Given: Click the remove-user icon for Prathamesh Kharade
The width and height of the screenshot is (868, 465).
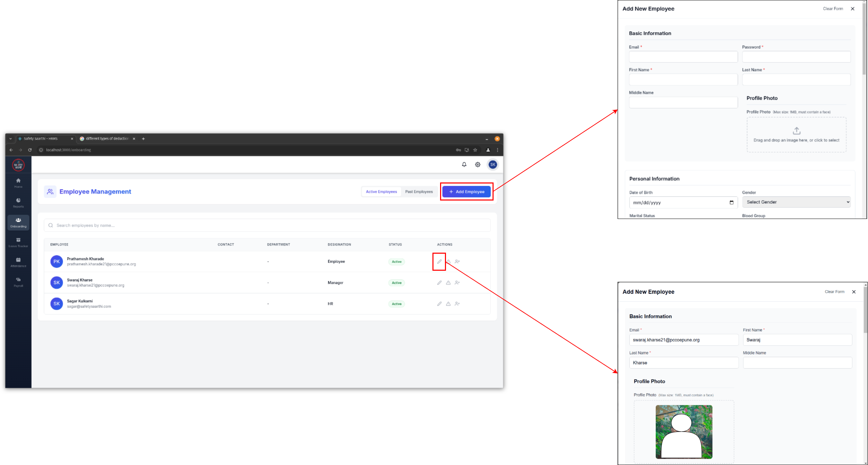Looking at the screenshot, I should click(x=457, y=261).
